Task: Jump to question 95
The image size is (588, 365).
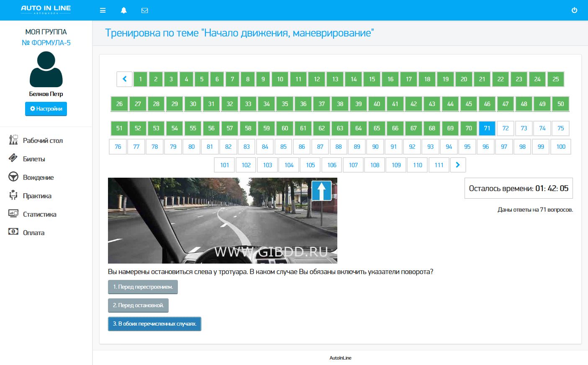Action: point(467,147)
